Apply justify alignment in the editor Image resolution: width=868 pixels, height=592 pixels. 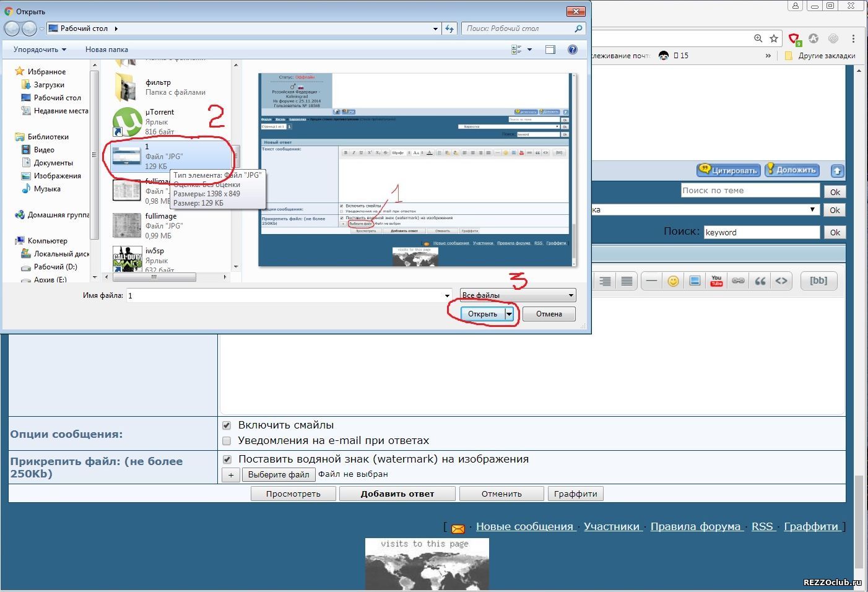[x=627, y=281]
